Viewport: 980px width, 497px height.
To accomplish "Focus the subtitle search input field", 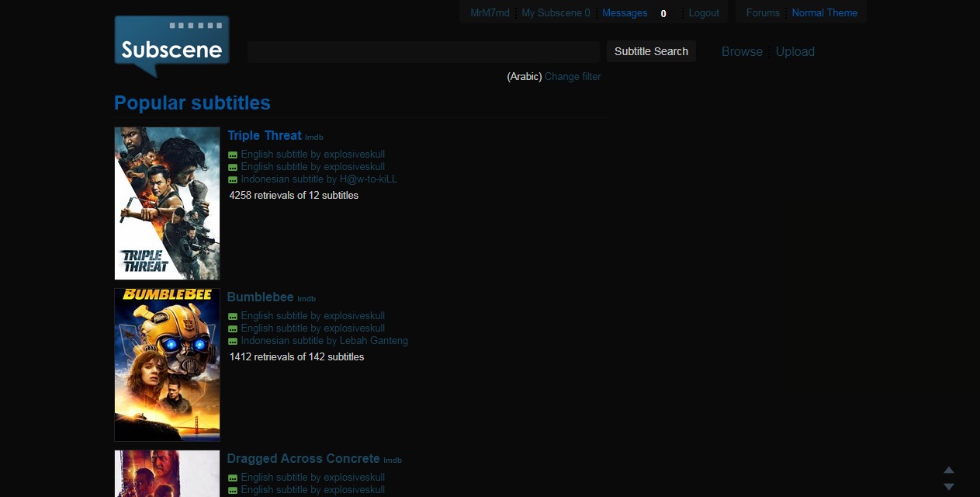I will pos(424,51).
